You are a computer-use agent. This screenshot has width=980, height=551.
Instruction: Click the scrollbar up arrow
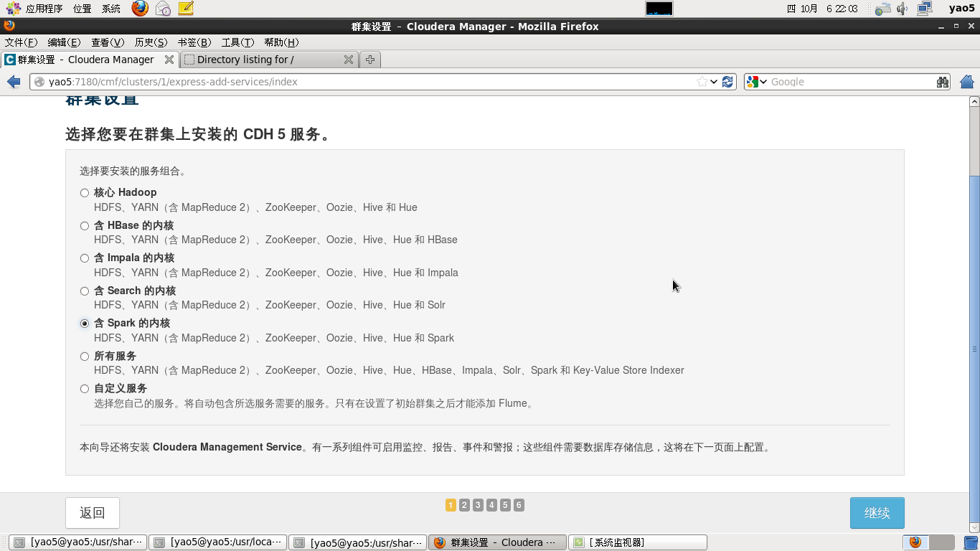pos(974,102)
